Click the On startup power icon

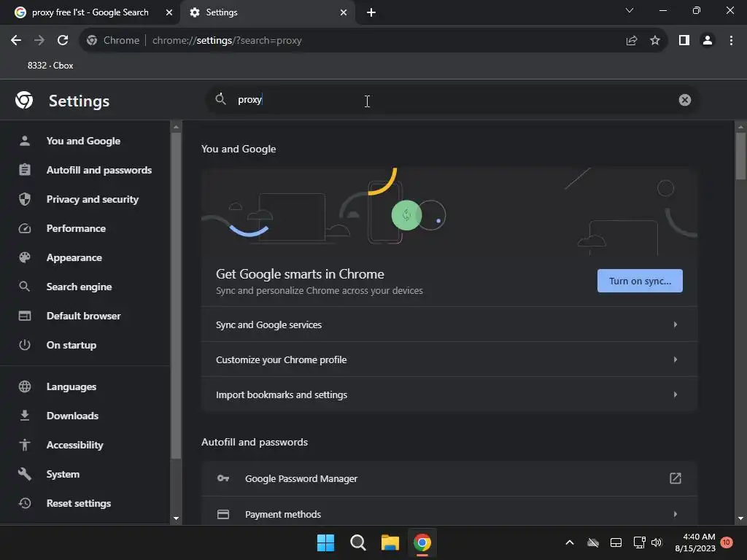click(x=25, y=345)
